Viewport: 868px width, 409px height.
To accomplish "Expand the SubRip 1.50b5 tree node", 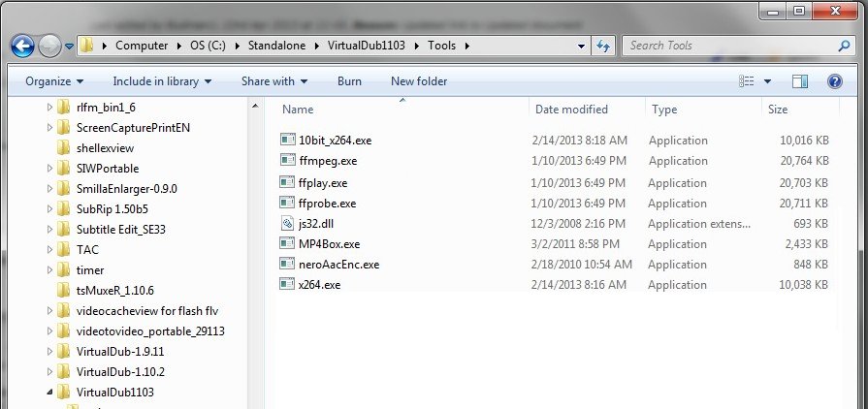I will click(49, 209).
